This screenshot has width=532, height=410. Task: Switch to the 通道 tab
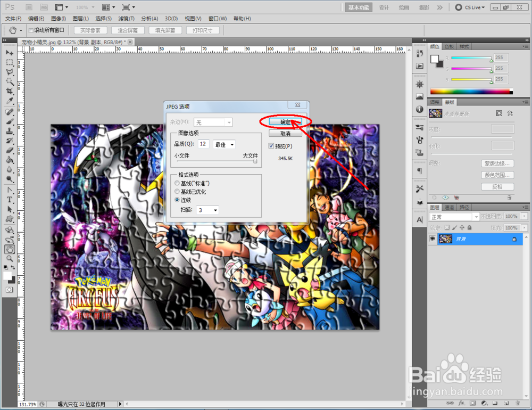(449, 207)
